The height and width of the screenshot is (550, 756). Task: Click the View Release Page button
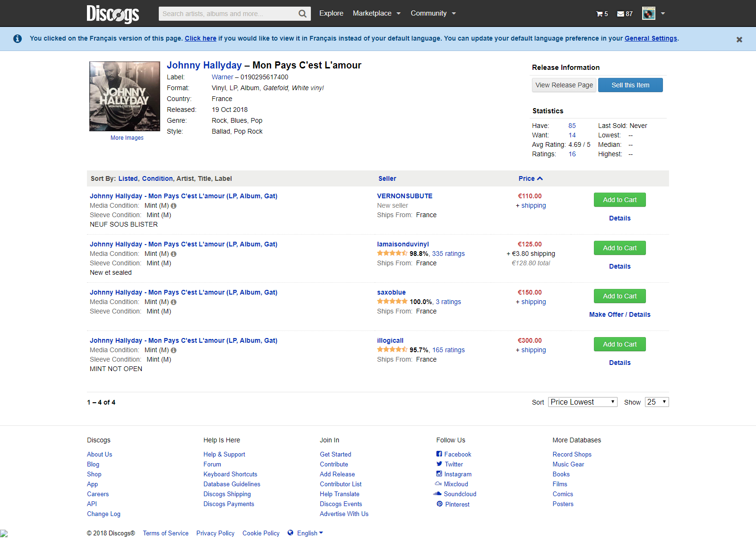click(x=564, y=85)
